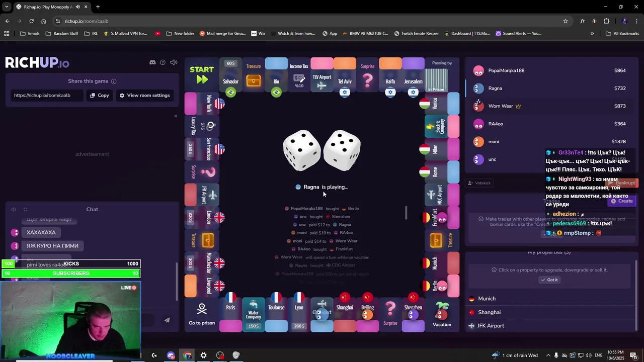Click the game log scrollbar
This screenshot has height=362, width=644.
point(406,213)
